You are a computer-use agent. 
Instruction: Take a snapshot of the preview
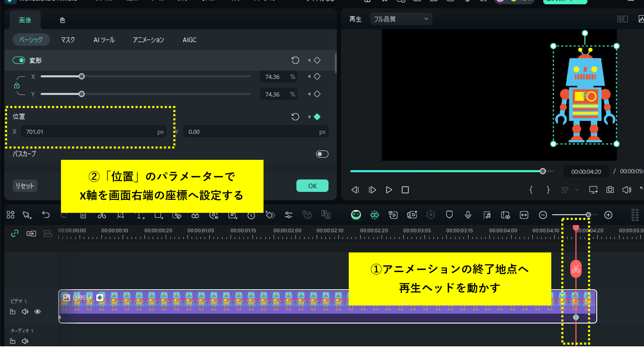(x=610, y=190)
